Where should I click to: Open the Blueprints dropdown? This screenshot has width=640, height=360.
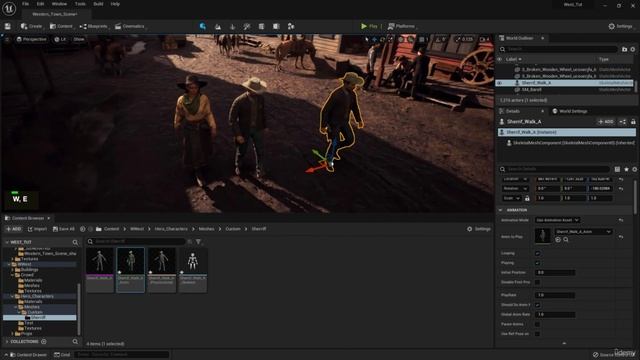click(x=93, y=26)
